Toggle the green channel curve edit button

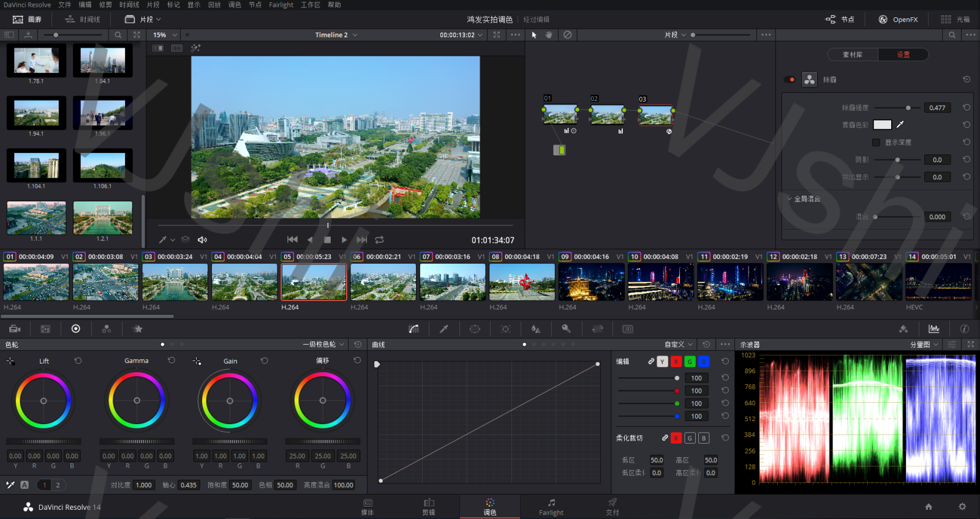(x=690, y=362)
